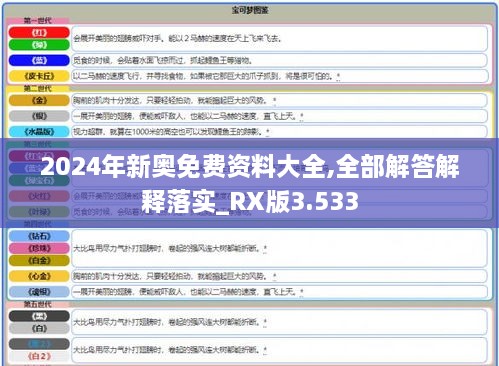Click the gold 《金》 version pill
This screenshot has width=499, height=366.
click(39, 100)
